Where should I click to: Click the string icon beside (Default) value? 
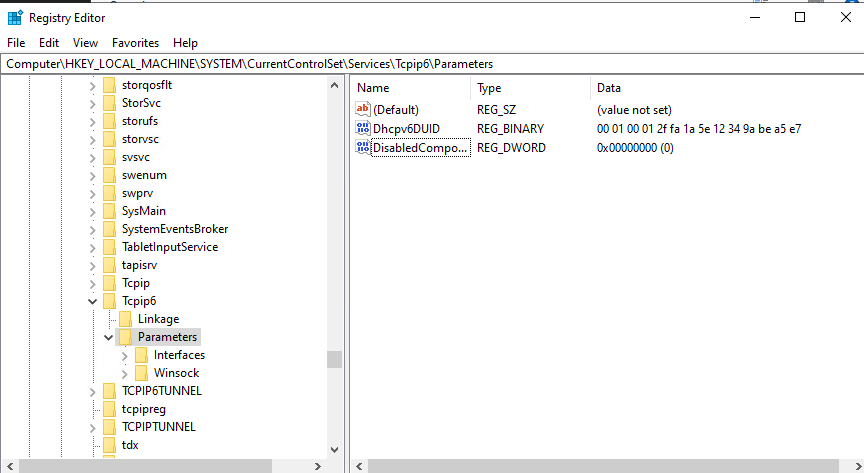(363, 109)
